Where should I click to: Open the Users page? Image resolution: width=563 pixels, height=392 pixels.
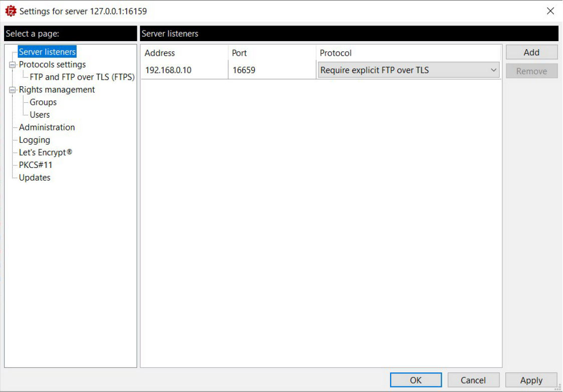[x=40, y=115]
